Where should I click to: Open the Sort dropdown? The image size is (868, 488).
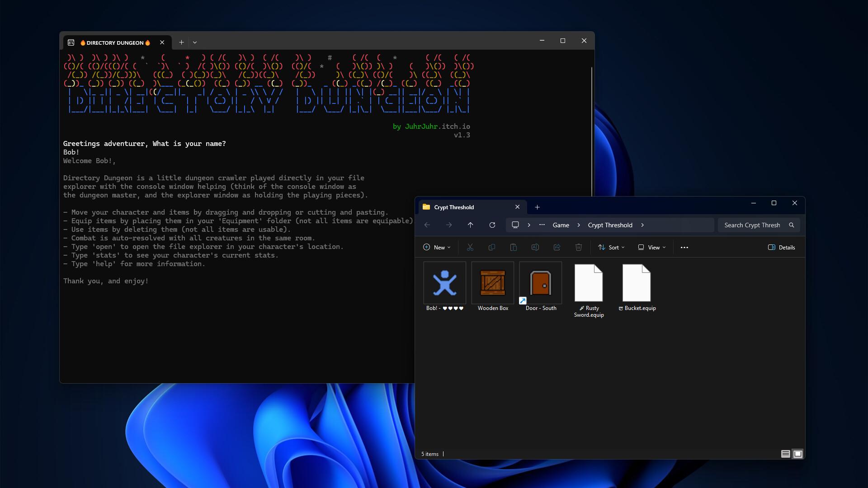point(611,247)
